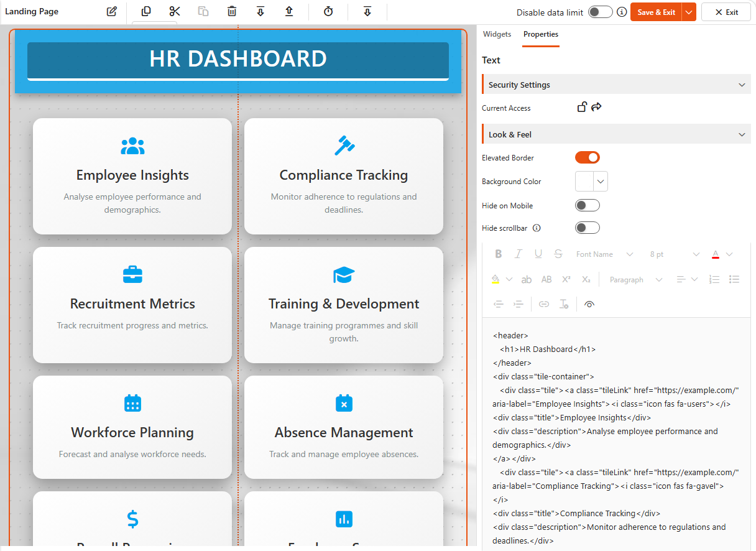
Task: Click the edit page name pencil icon
Action: [112, 11]
